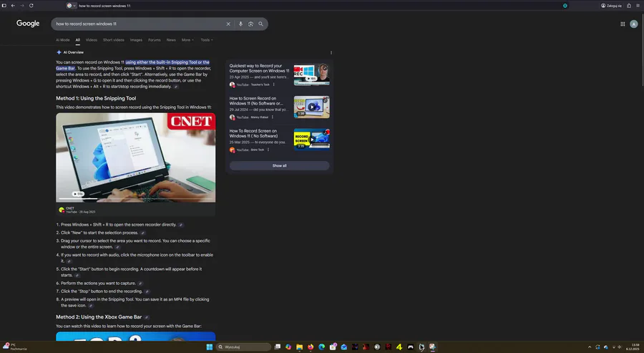Image resolution: width=644 pixels, height=353 pixels.
Task: Open the yellow '4' app in taskbar
Action: click(x=399, y=347)
